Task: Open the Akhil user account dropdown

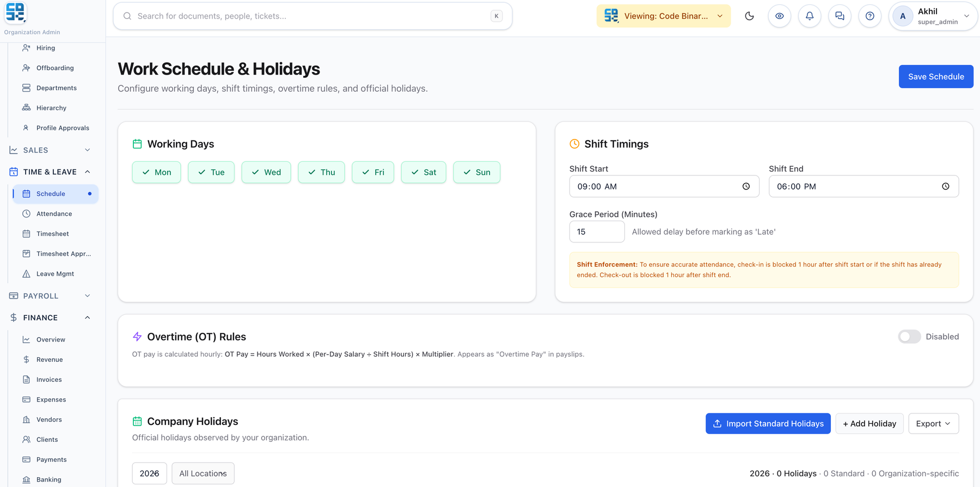Action: click(933, 16)
